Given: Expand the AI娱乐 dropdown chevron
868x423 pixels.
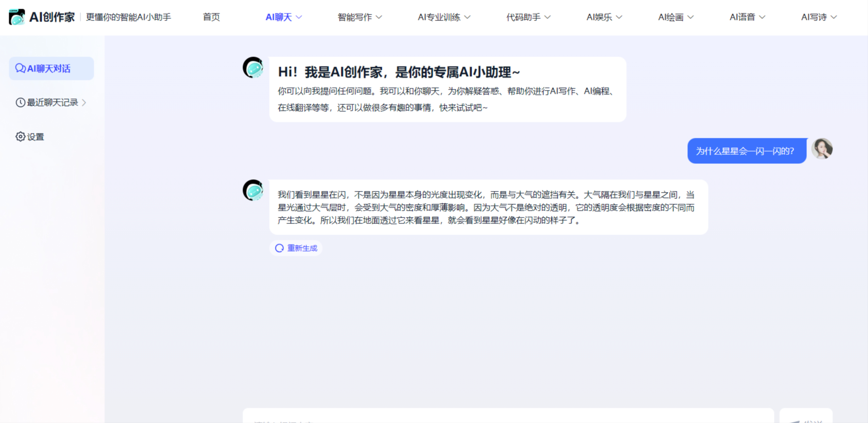Looking at the screenshot, I should tap(619, 17).
